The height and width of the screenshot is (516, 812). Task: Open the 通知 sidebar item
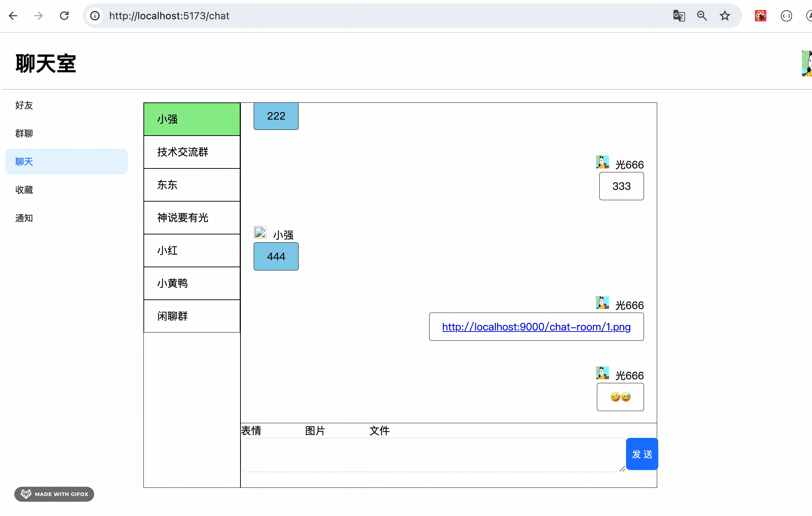point(24,218)
